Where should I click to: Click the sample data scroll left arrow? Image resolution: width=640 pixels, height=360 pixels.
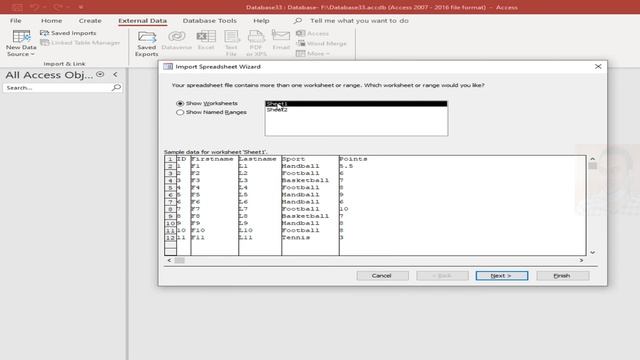(169, 260)
